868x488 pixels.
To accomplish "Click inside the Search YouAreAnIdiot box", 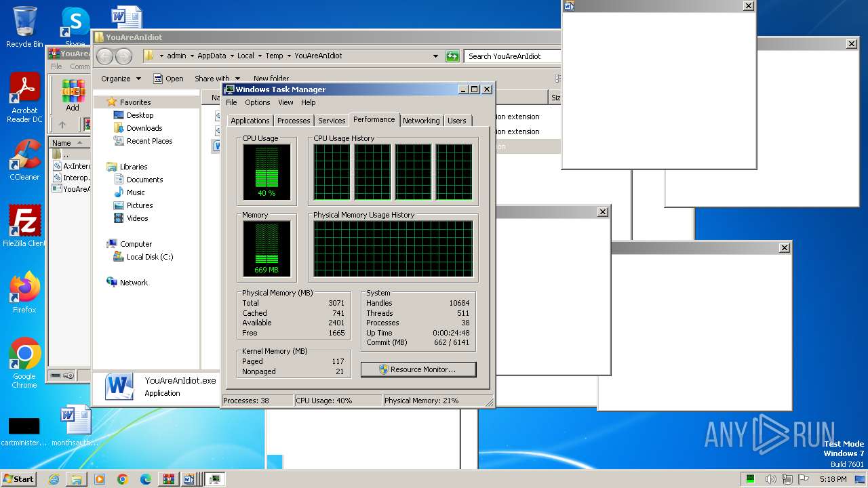I will pos(513,56).
